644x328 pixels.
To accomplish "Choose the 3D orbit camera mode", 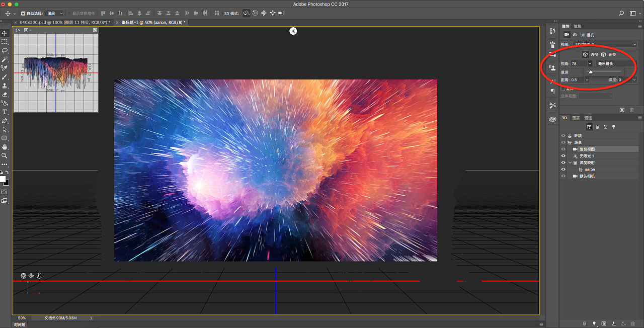I will coord(247,13).
